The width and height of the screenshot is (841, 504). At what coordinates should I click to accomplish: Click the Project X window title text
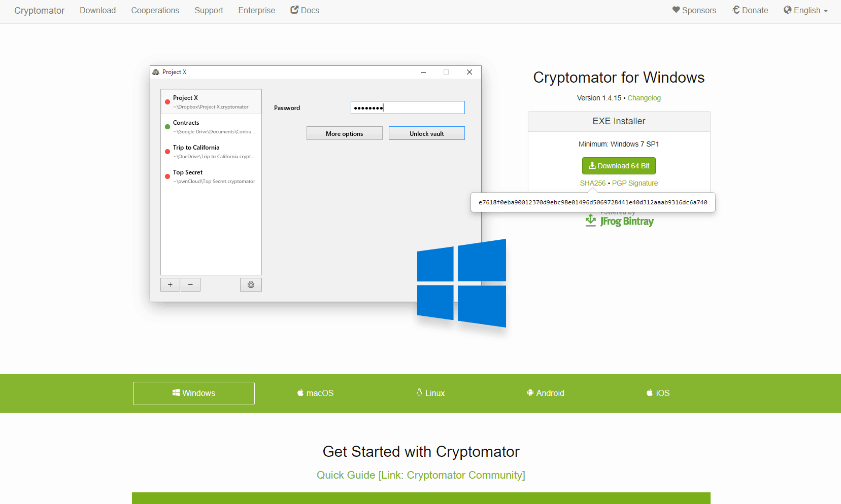(x=174, y=72)
